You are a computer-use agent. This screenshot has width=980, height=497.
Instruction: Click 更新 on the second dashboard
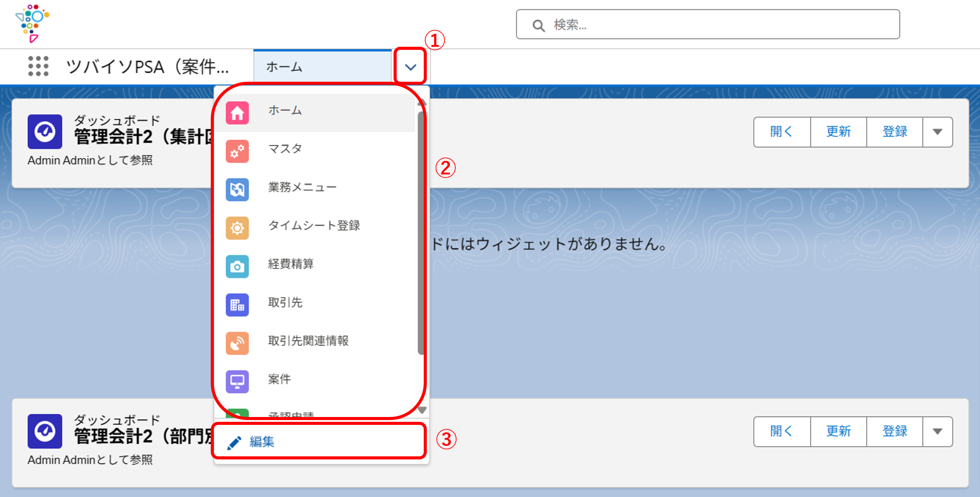[x=838, y=431]
